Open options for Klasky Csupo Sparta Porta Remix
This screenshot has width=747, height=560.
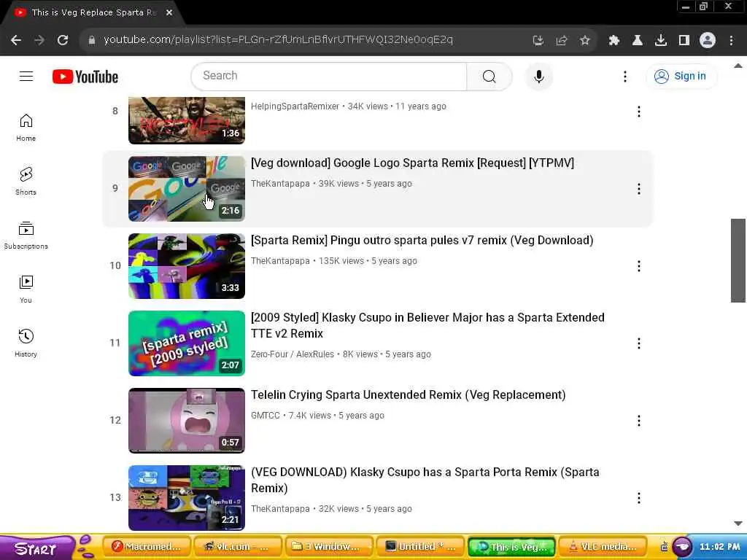(639, 498)
